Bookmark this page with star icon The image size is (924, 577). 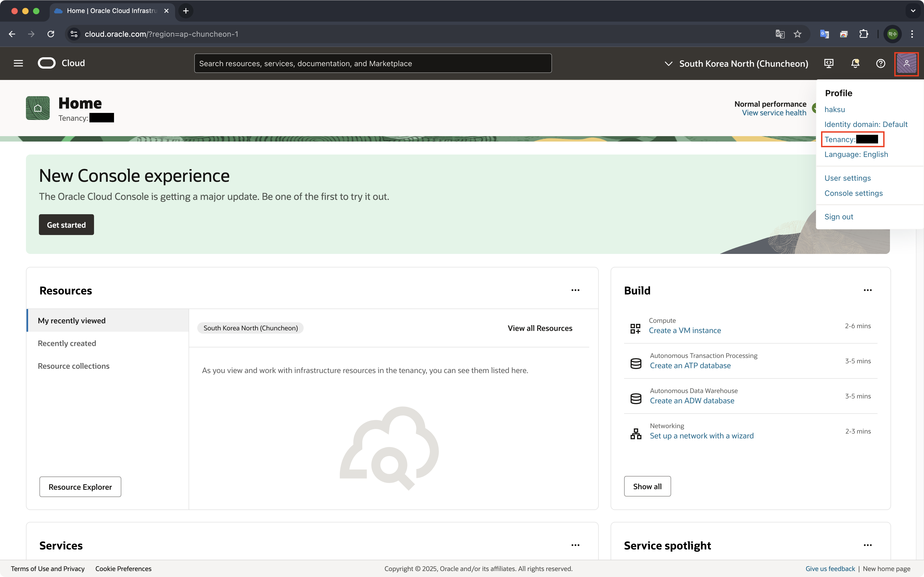tap(798, 34)
